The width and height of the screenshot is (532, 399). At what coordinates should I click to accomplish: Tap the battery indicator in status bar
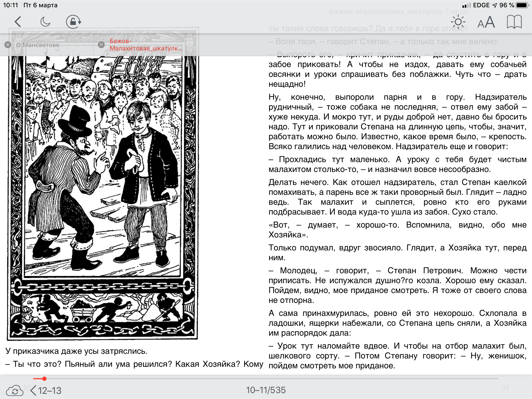coord(522,5)
